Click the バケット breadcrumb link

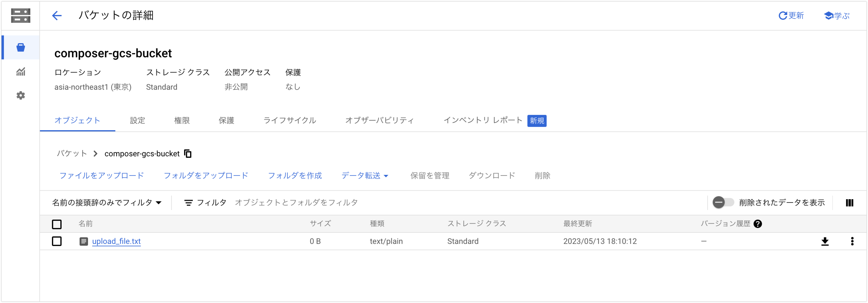tap(72, 153)
